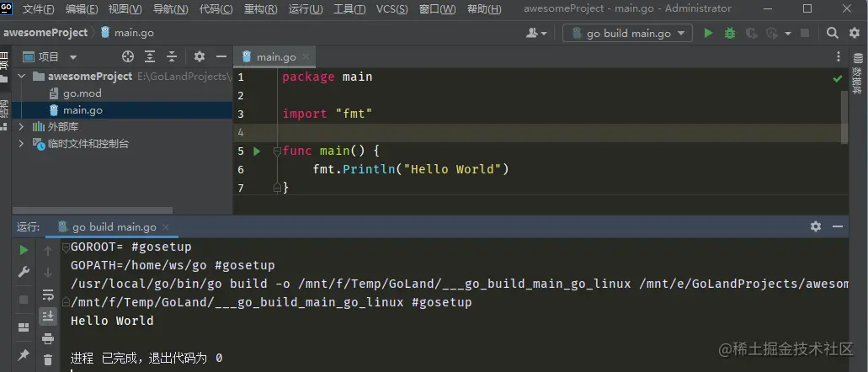Open the 运行(U) menu
Image resolution: width=868 pixels, height=372 pixels.
[x=305, y=9]
